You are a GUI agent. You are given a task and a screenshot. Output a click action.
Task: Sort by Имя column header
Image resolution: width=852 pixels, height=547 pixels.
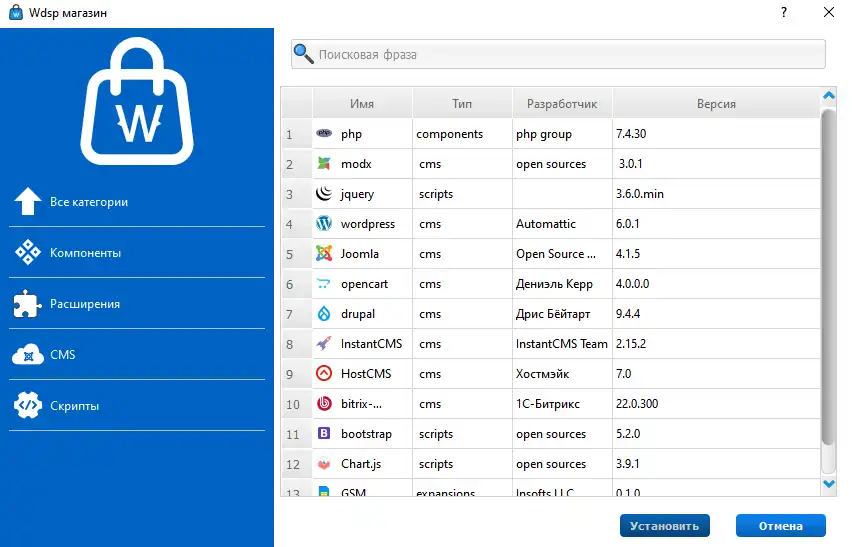(362, 103)
